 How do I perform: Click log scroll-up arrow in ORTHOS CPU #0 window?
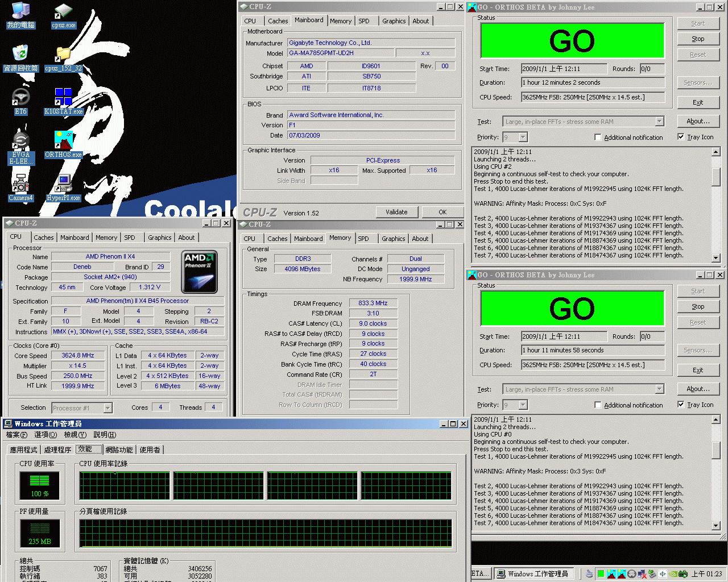tap(716, 419)
